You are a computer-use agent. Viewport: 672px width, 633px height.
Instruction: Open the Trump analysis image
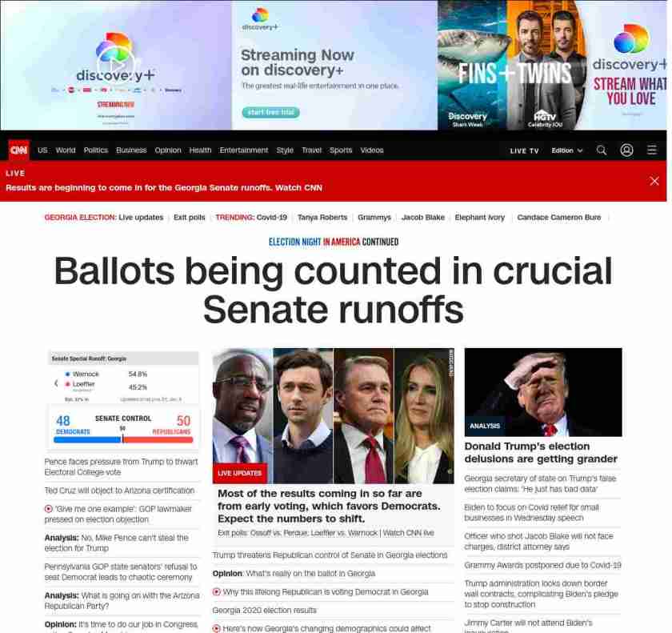pyautogui.click(x=543, y=392)
